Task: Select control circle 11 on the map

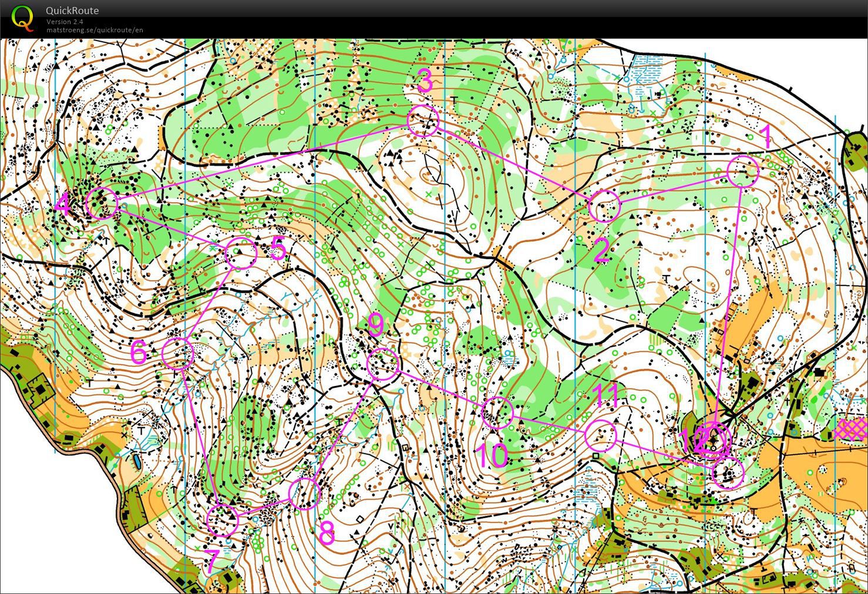Action: (x=600, y=435)
